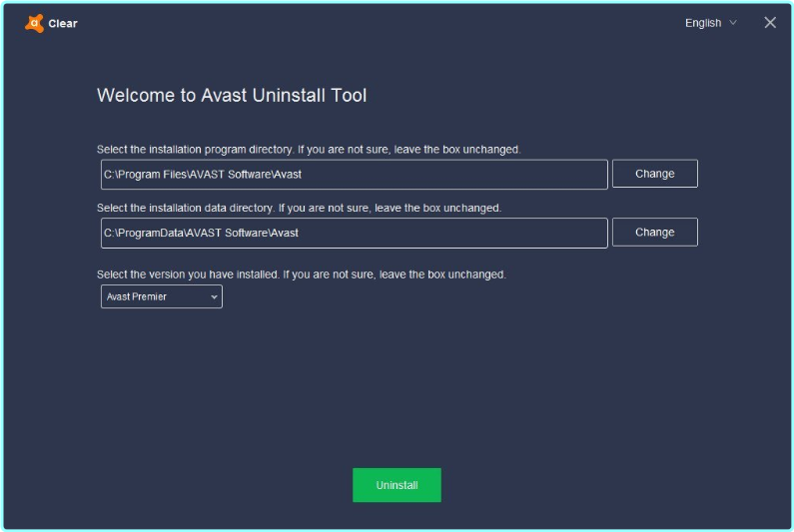Change the installation program directory
The height and width of the screenshot is (532, 794).
pos(655,174)
